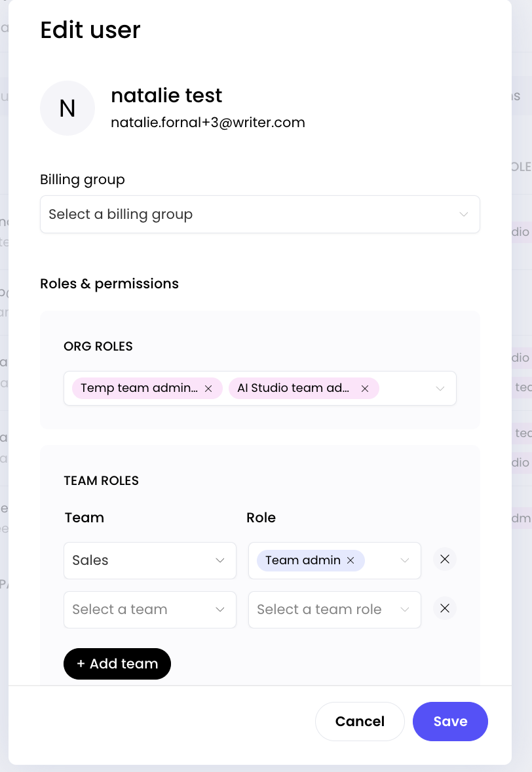The width and height of the screenshot is (532, 772).
Task: Expand the Billing group chevron
Action: point(464,214)
